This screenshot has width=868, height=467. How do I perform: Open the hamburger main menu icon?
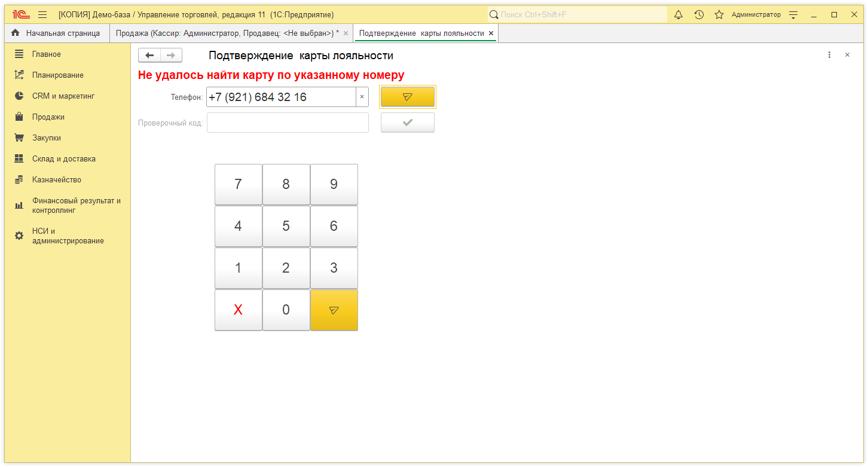[42, 15]
